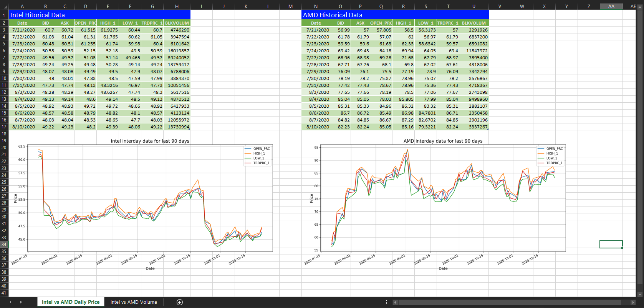Select column AA header
The image size is (644, 308).
click(x=611, y=6)
